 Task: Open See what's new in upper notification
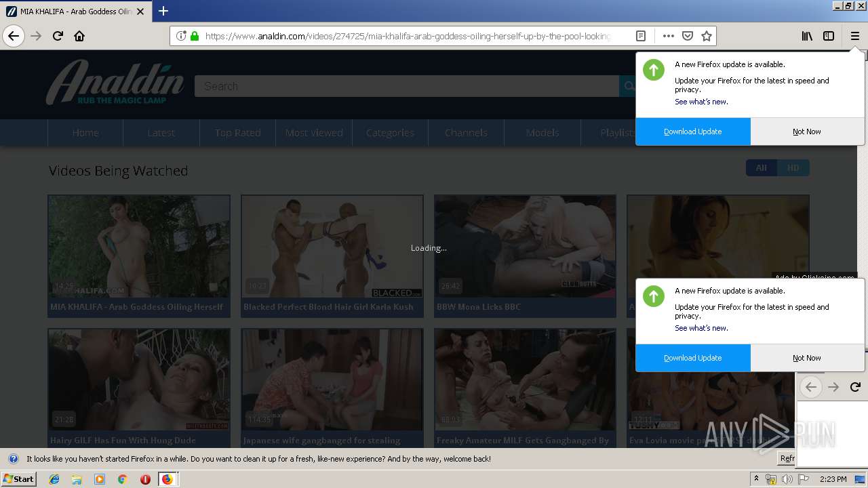(701, 102)
